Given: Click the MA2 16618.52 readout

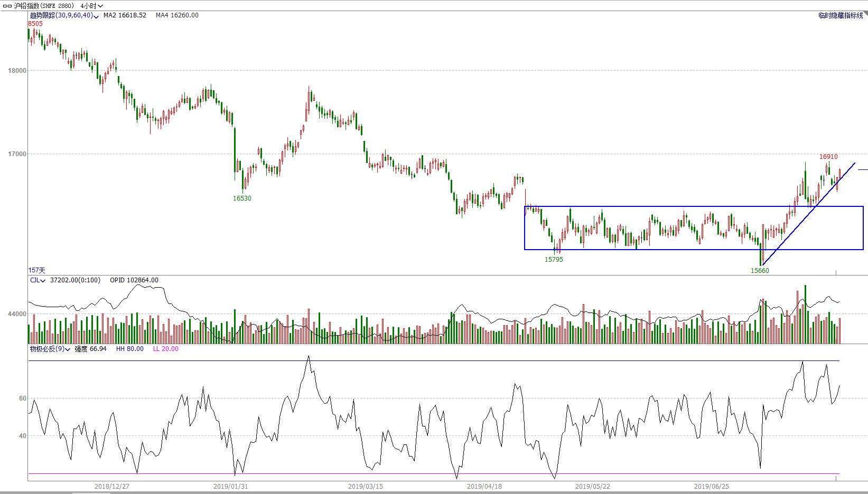Looking at the screenshot, I should pyautogui.click(x=125, y=15).
